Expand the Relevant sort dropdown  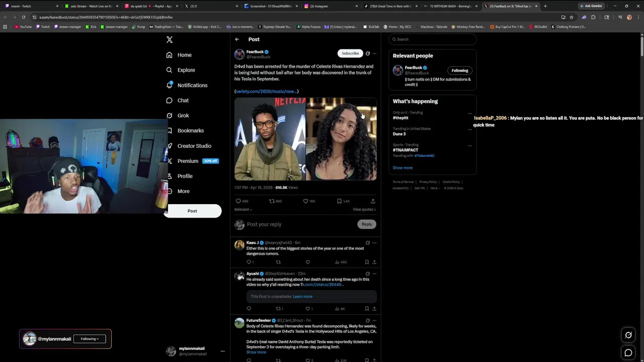click(x=243, y=210)
